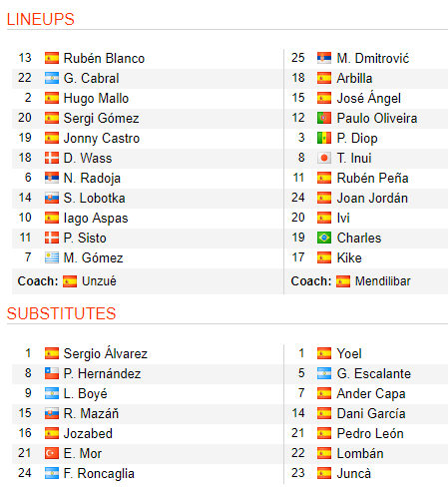The width and height of the screenshot is (448, 491).
Task: Click the Senegal flag beside P. Diop
Action: (x=324, y=138)
